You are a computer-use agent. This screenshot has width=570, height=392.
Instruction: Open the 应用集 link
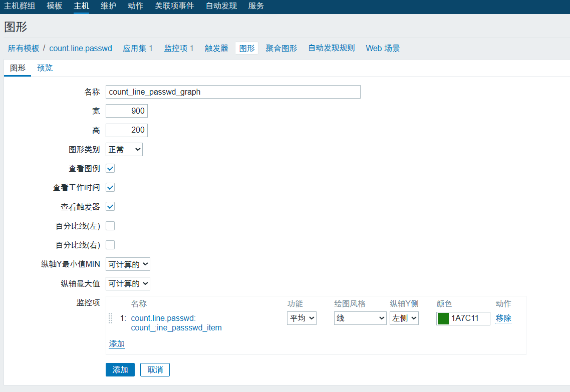pyautogui.click(x=134, y=49)
